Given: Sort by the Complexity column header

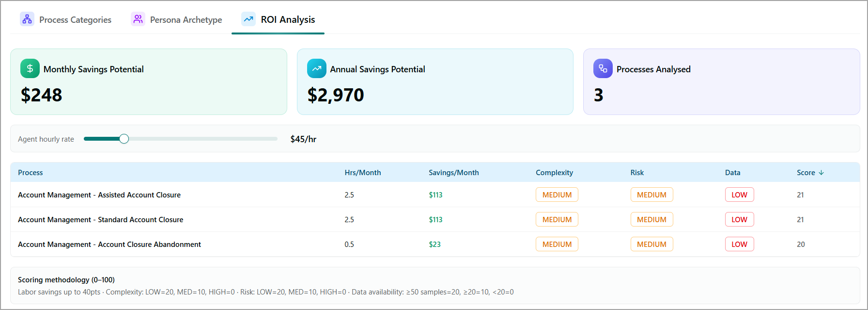Looking at the screenshot, I should pos(554,173).
